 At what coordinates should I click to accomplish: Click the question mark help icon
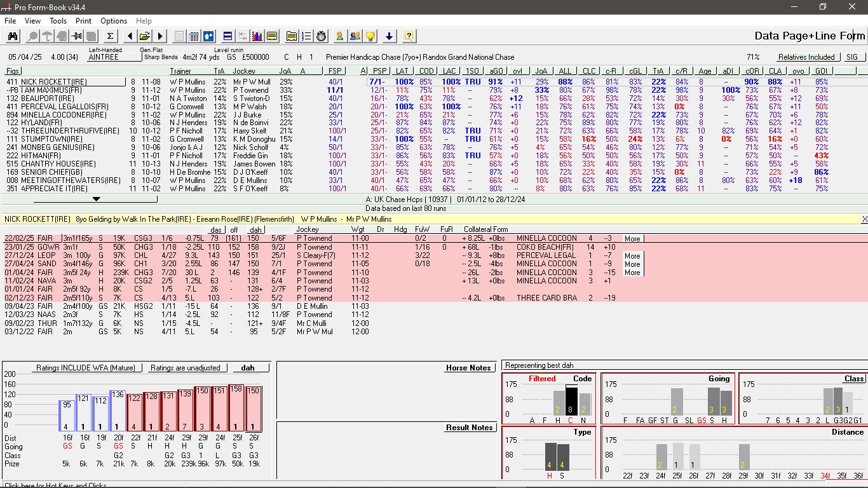[409, 36]
